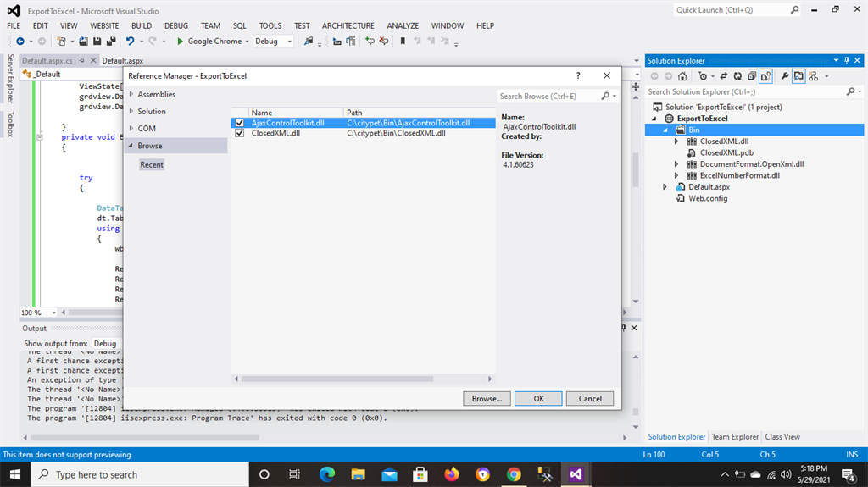Click the OK button in Reference Manager
Viewport: 868px width, 487px height.
pos(538,398)
